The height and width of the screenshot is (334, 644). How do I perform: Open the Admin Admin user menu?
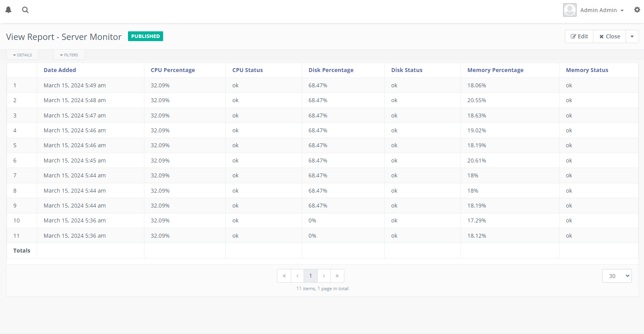click(x=602, y=10)
